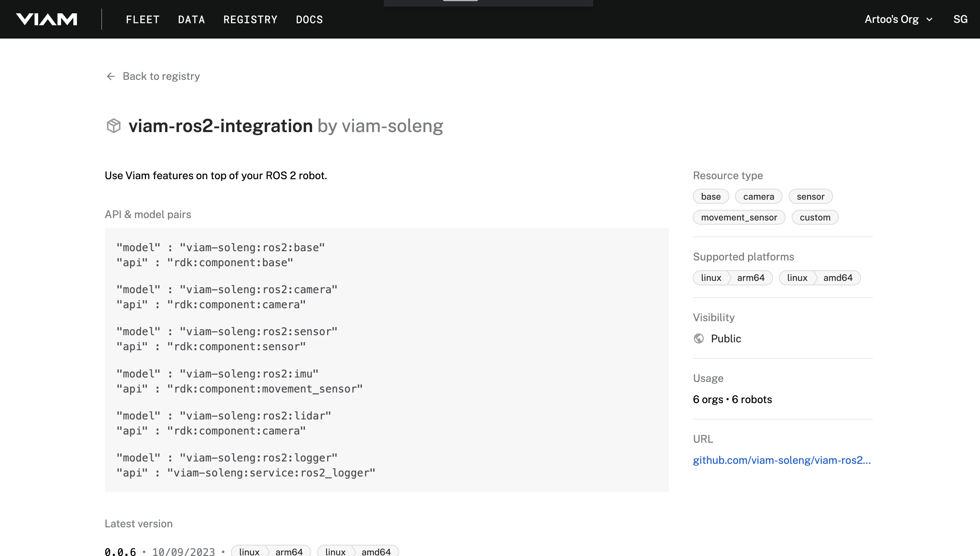Screen dimensions: 980x556
Task: Select the "rdk:component:sensor" api line
Action: pos(211,347)
